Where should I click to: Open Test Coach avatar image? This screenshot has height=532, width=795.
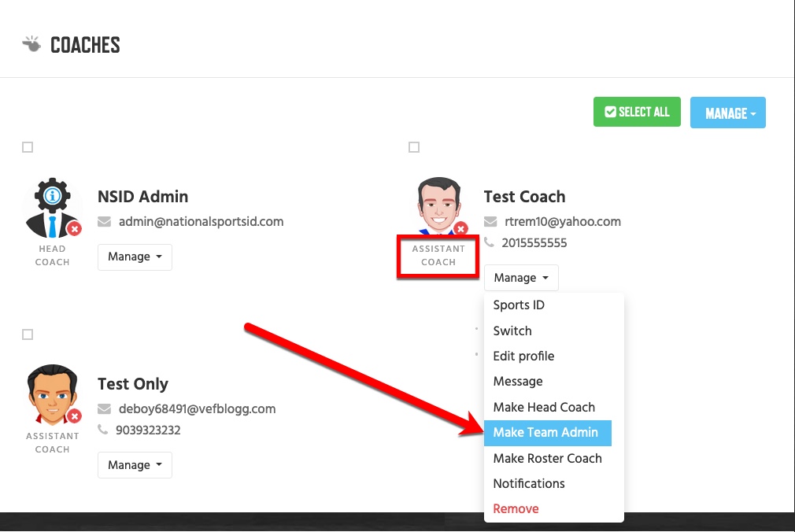(439, 206)
